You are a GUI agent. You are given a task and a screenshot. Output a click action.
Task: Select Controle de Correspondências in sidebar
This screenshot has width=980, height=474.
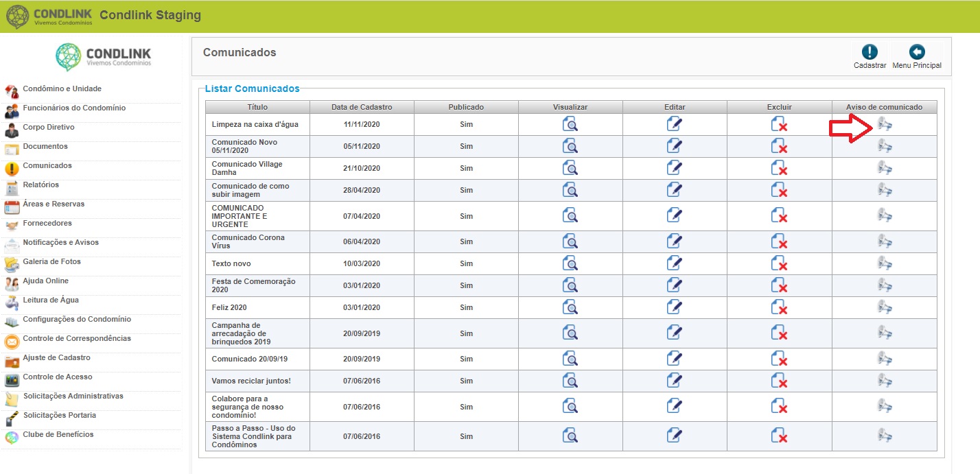pos(77,338)
